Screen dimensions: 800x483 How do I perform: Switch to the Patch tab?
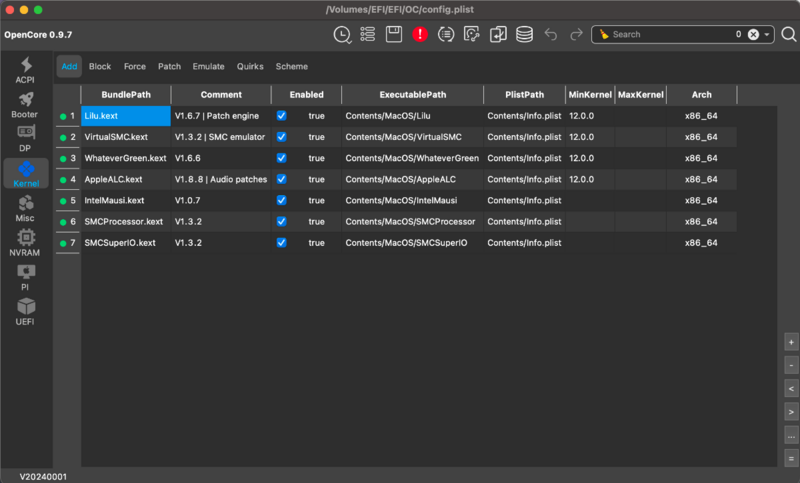[x=169, y=67]
